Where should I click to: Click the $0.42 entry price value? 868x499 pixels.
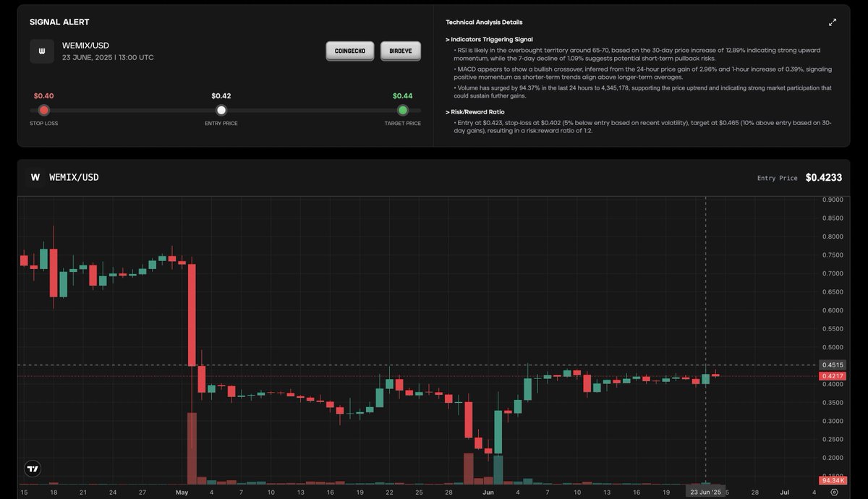pyautogui.click(x=221, y=95)
